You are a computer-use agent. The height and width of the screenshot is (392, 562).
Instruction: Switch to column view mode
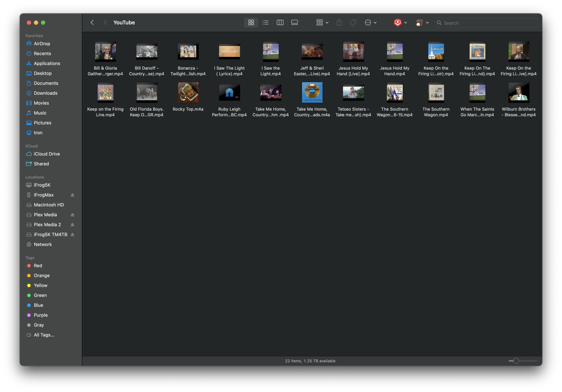pyautogui.click(x=280, y=22)
